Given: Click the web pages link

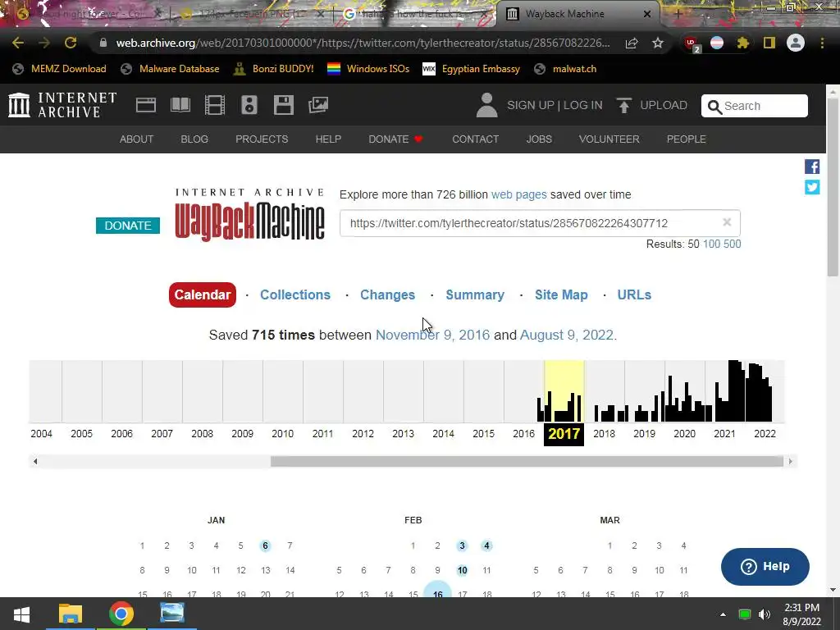Looking at the screenshot, I should [x=518, y=194].
